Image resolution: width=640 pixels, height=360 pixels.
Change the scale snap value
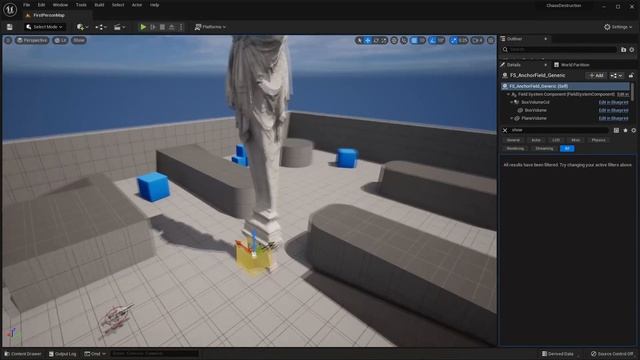(463, 40)
